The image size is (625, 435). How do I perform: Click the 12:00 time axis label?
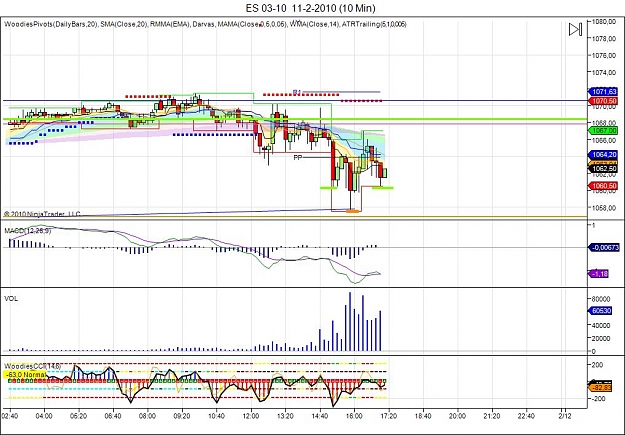click(251, 416)
